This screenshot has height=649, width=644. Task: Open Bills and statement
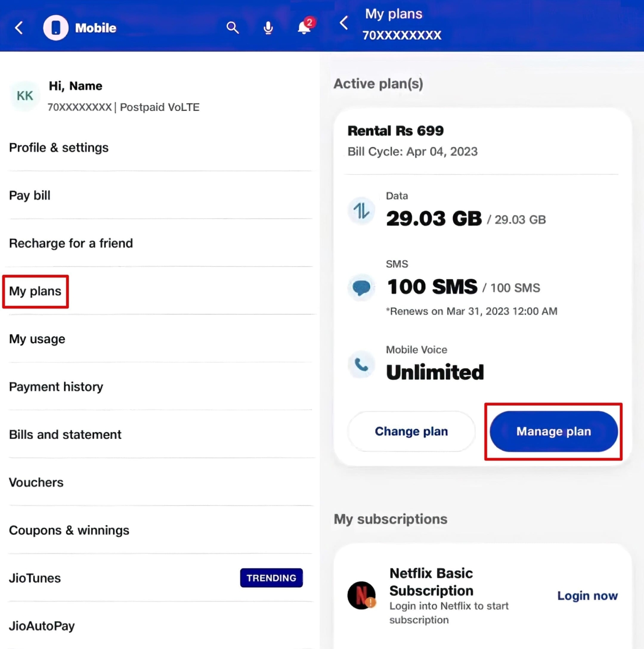[65, 434]
